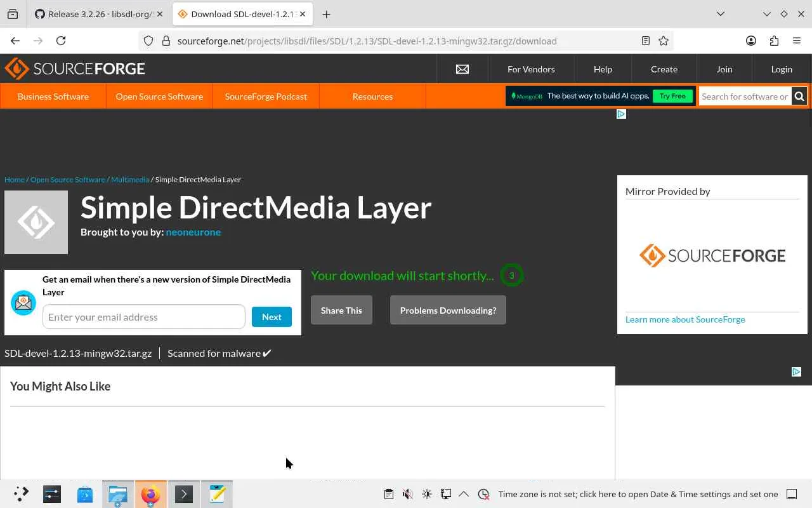Bookmark this page with the star
The width and height of the screenshot is (812, 508).
point(664,41)
